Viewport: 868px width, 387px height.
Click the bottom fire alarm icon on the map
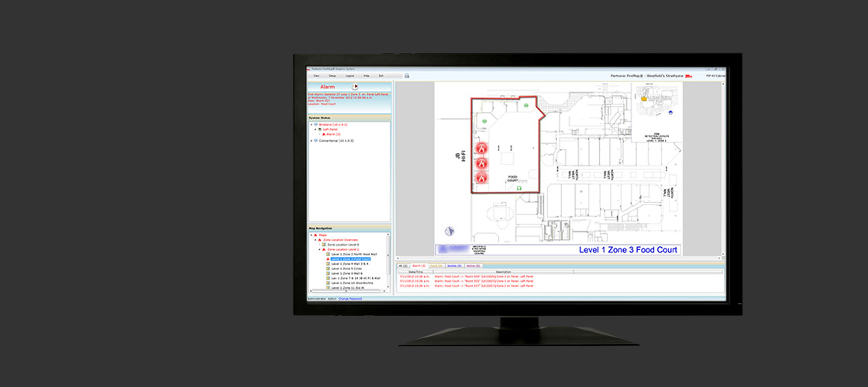click(480, 178)
